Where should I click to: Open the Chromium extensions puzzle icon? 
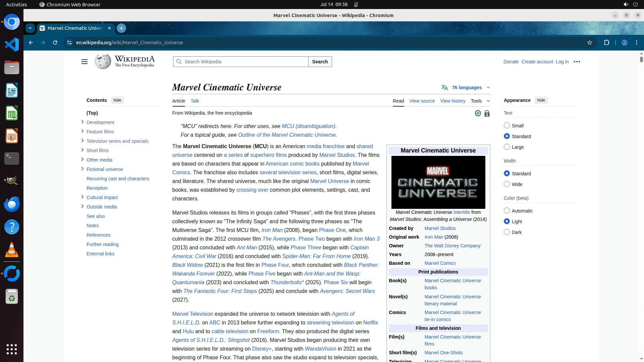(x=606, y=43)
